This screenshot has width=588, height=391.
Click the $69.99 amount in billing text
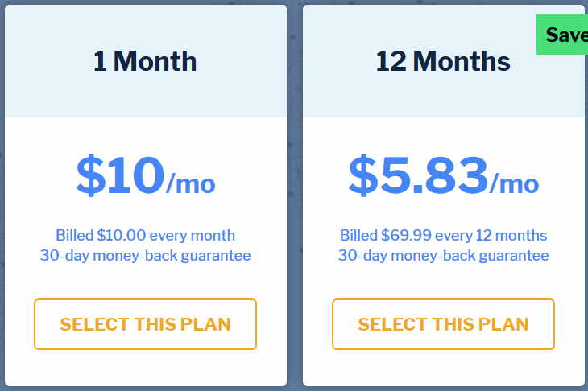tap(406, 235)
